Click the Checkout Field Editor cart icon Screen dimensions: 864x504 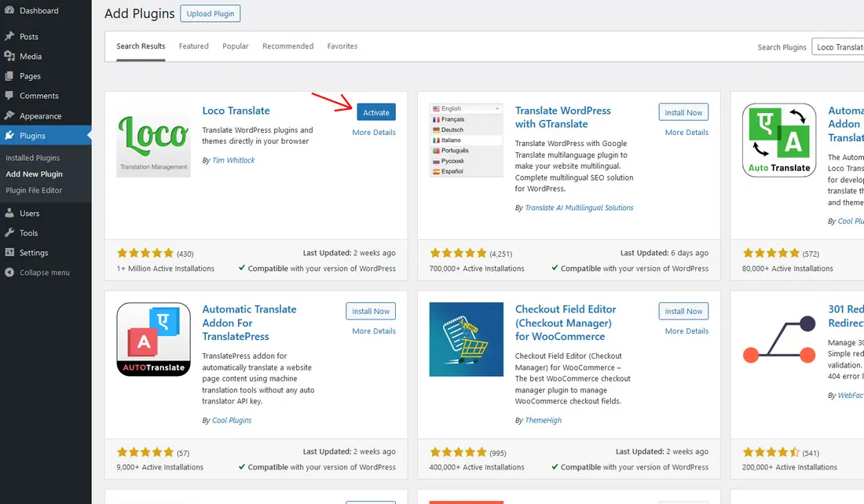point(466,339)
